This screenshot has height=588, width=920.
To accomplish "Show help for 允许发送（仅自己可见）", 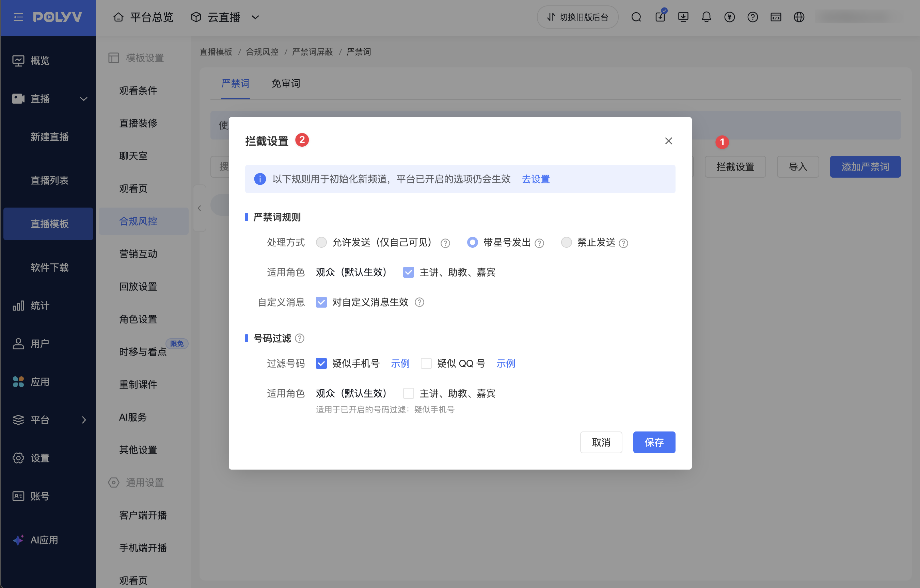I will 445,243.
